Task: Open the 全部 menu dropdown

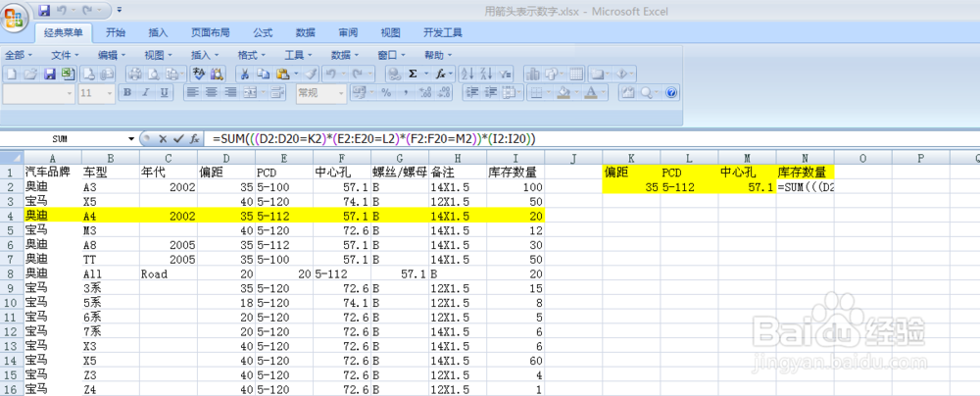Action: (x=19, y=55)
